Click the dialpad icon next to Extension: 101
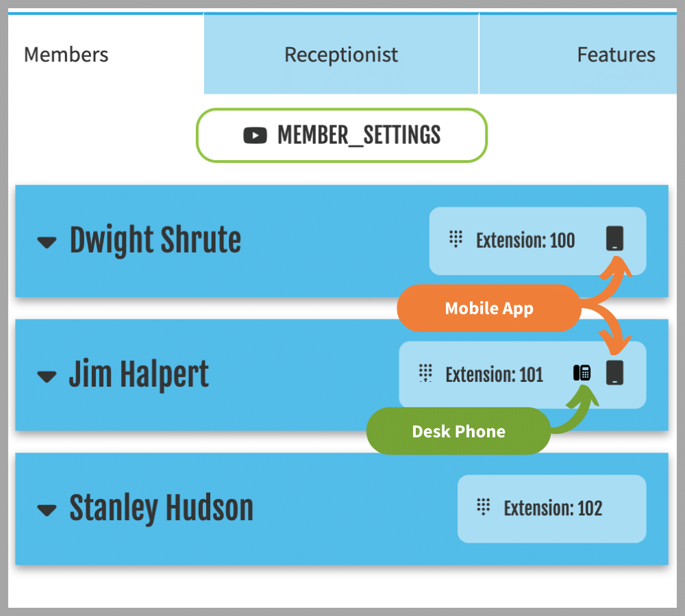Screen dimensions: 685x616 pos(425,373)
